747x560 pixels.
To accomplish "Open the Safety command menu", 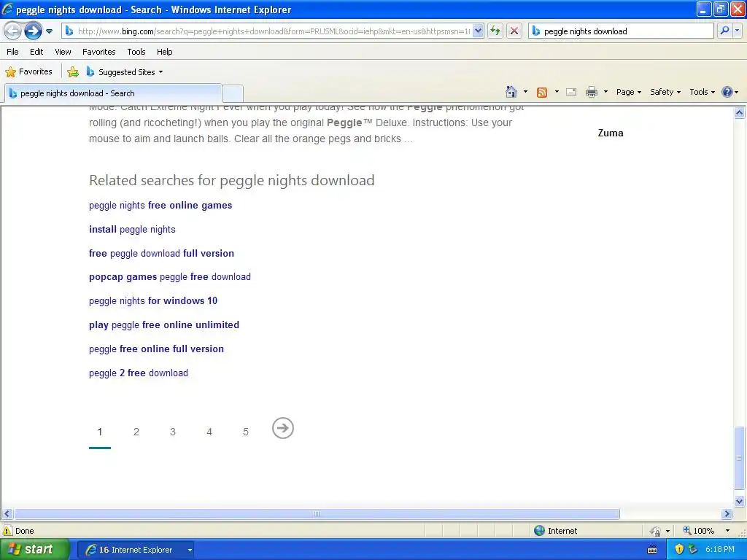I will coord(665,92).
